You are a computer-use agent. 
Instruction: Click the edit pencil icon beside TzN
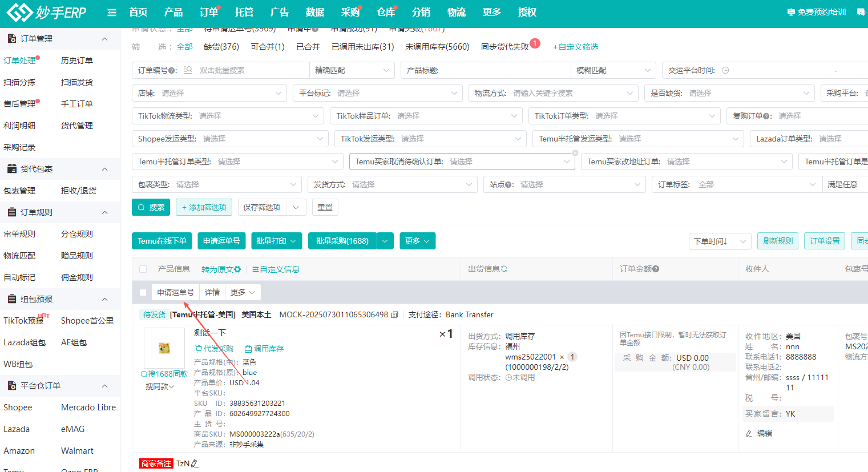[195, 463]
